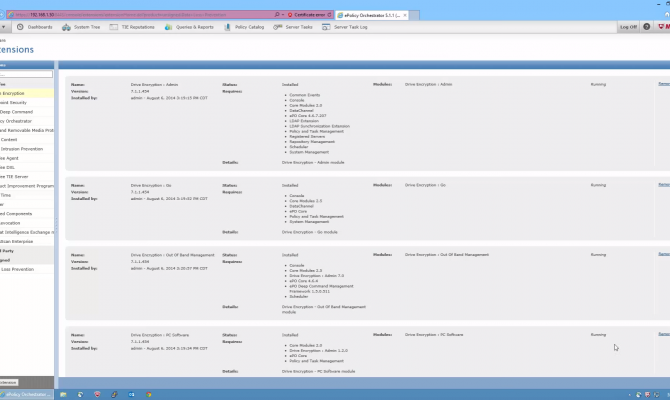Click the help question mark icon

click(648, 27)
